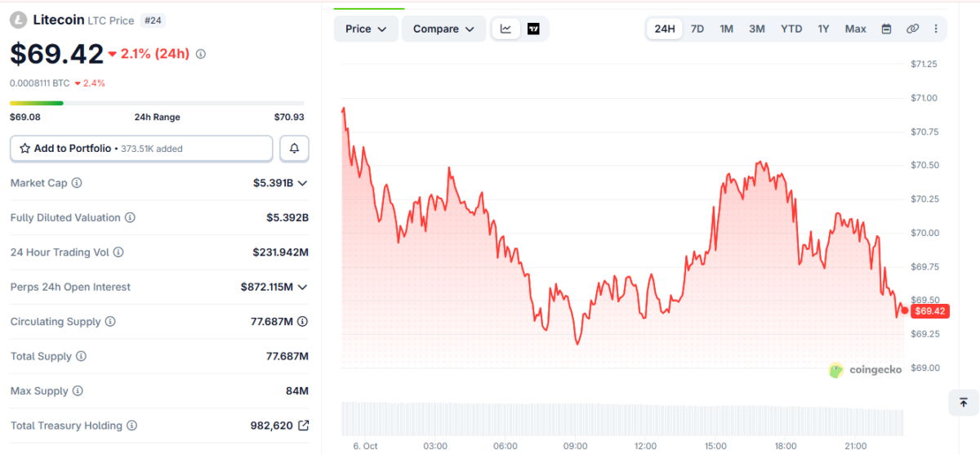Image resolution: width=980 pixels, height=455 pixels.
Task: Open chart more options menu
Action: tap(936, 29)
